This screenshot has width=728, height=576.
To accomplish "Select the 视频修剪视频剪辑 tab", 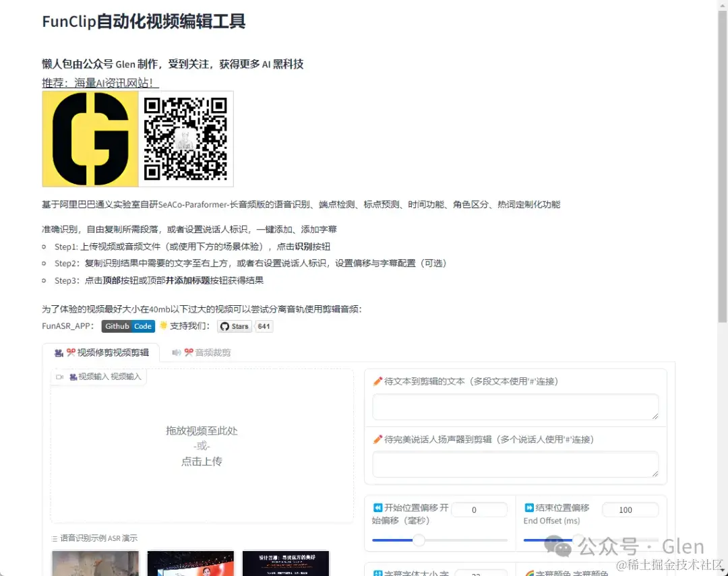I will [x=113, y=352].
